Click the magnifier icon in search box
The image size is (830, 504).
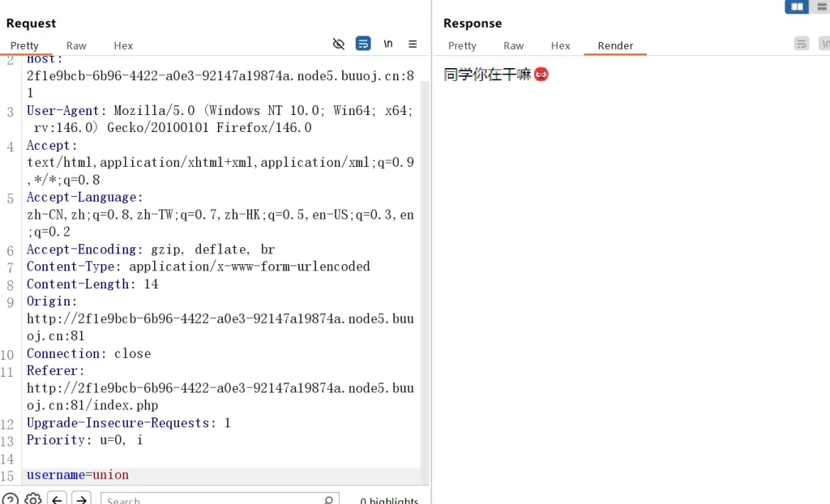tap(328, 500)
